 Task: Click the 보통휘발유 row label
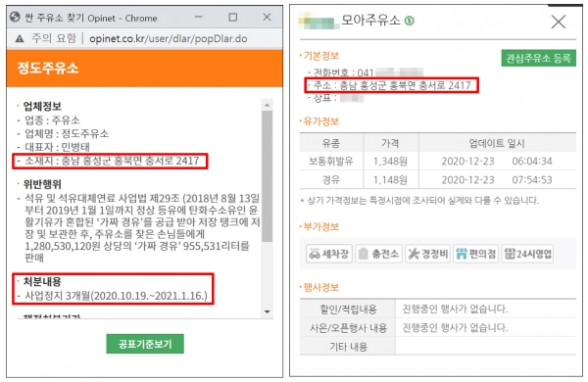click(331, 162)
